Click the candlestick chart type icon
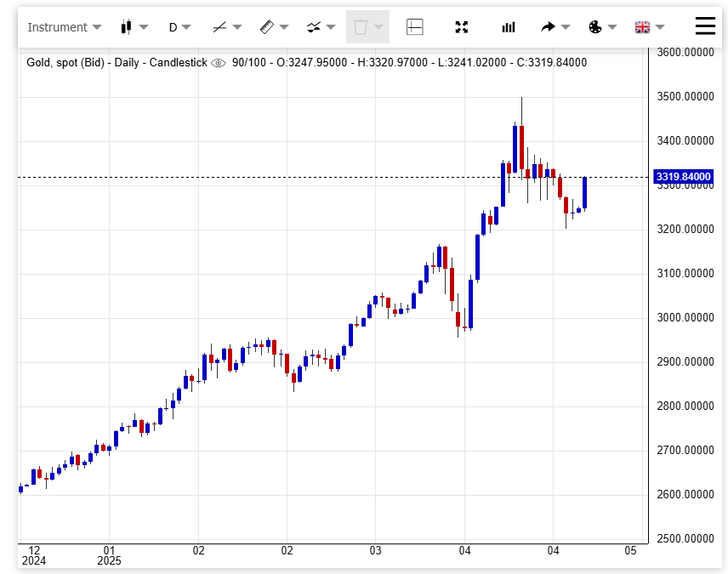The width and height of the screenshot is (728, 574). pos(127,27)
